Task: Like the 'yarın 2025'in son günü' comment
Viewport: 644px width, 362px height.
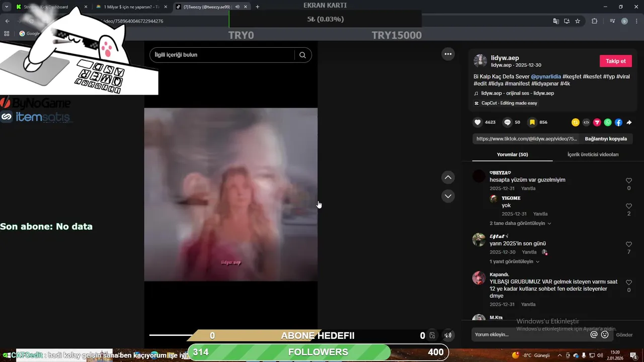Action: [x=629, y=244]
